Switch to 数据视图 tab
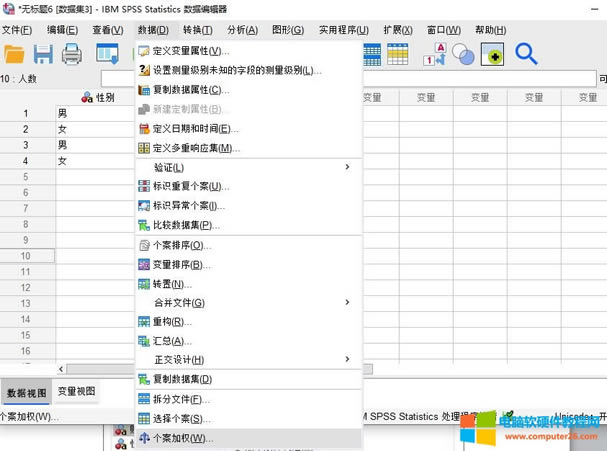The image size is (607, 451). [25, 392]
